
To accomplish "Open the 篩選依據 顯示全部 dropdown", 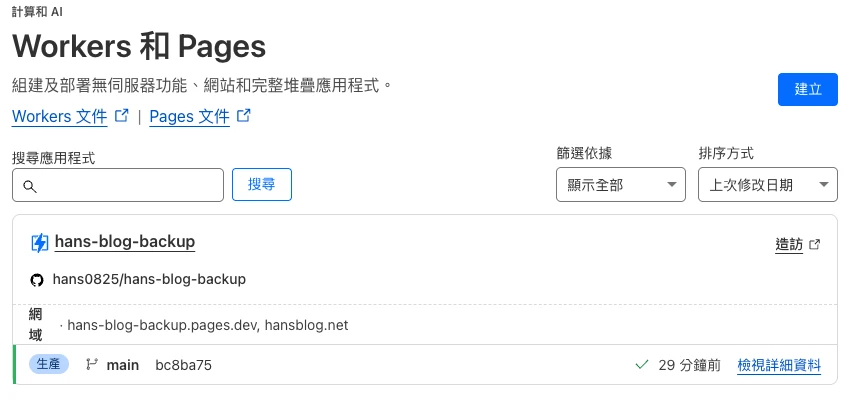I will point(621,185).
